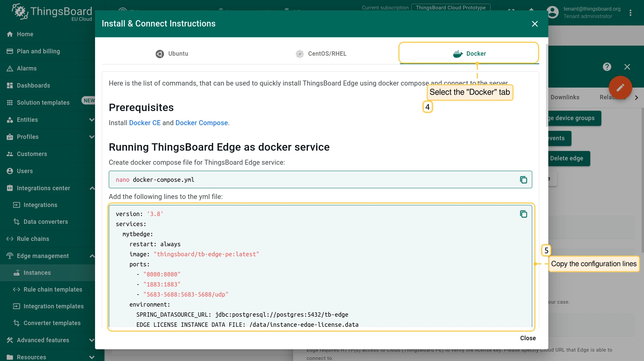
Task: Expand the Profiles menu section
Action: click(x=91, y=137)
